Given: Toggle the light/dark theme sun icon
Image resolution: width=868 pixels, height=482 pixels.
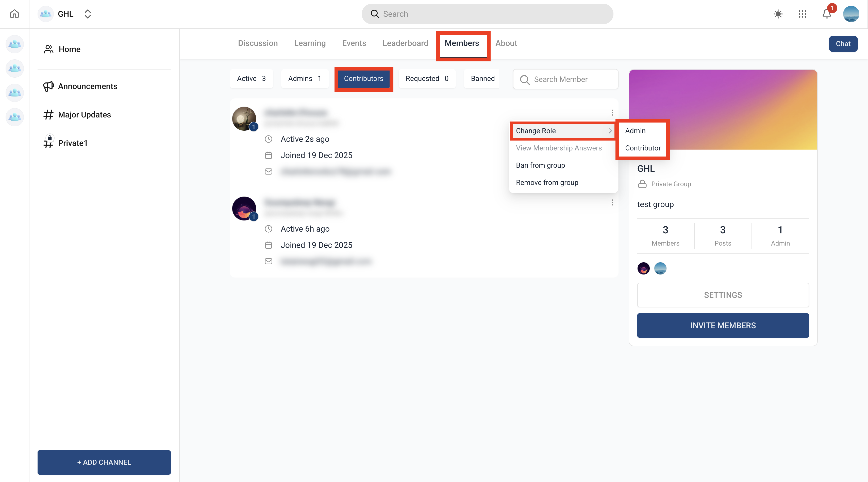Looking at the screenshot, I should coord(778,14).
